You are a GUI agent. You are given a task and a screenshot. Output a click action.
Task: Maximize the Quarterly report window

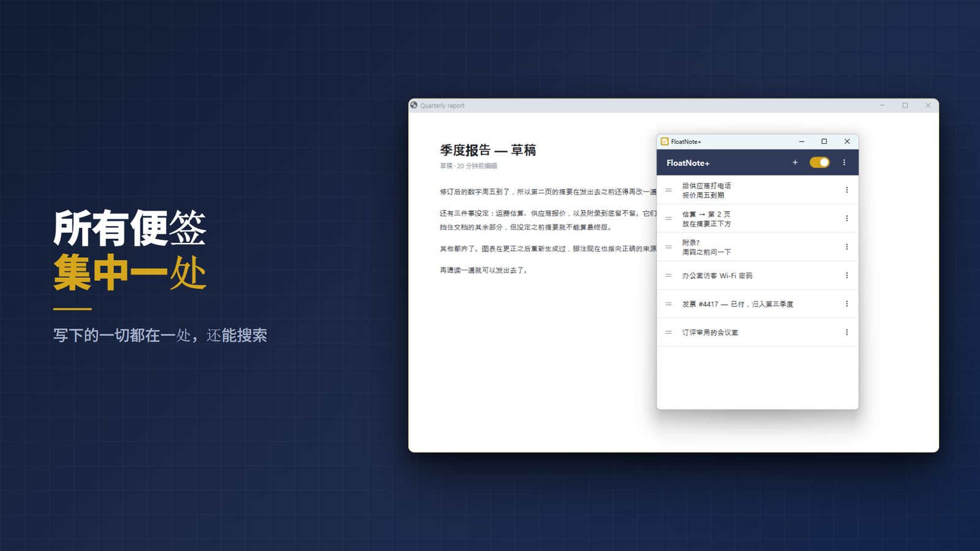click(905, 105)
